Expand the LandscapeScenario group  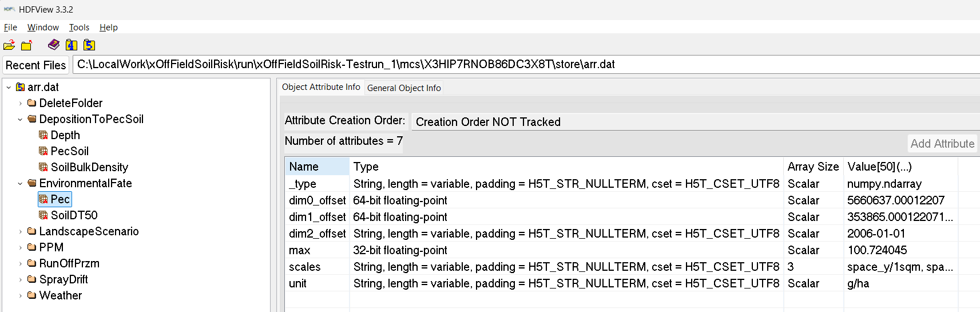[21, 232]
